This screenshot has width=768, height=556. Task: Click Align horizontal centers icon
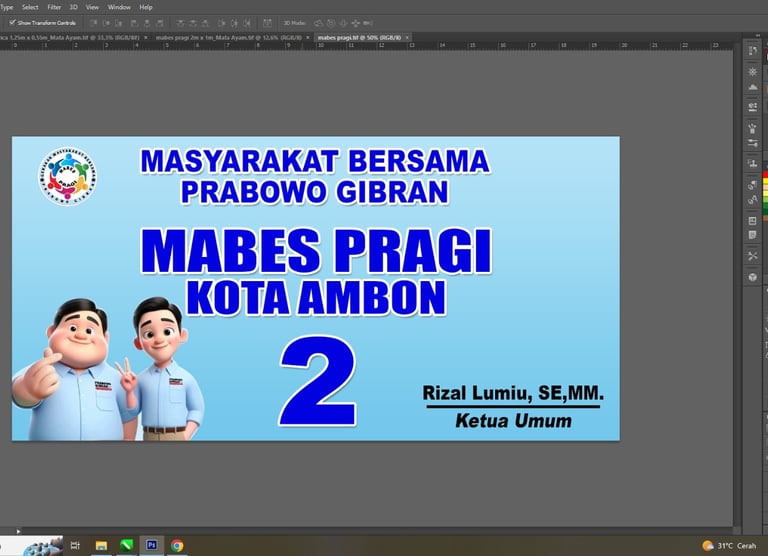[x=147, y=23]
